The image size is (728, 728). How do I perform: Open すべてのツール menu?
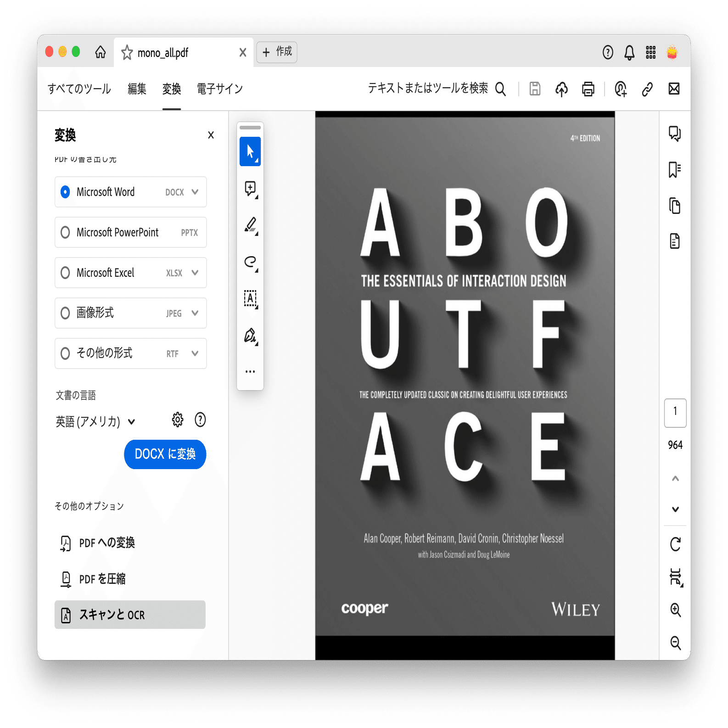pos(79,89)
